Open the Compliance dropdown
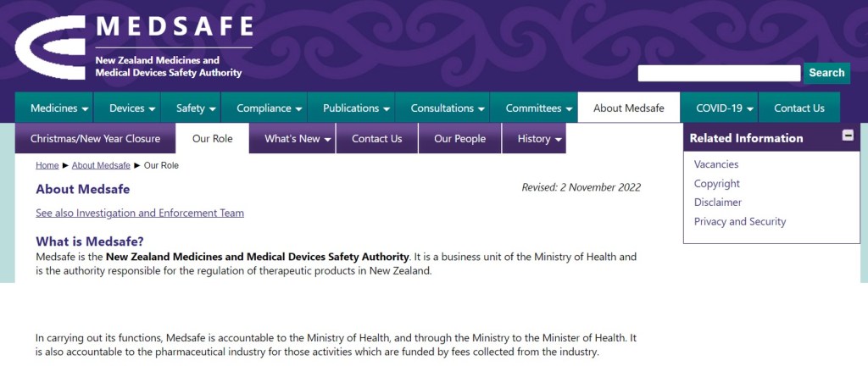 tap(269, 108)
